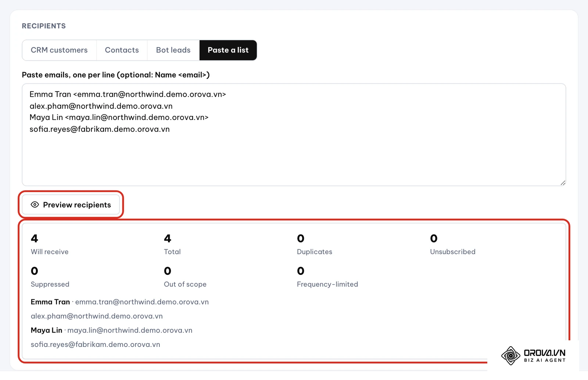Screen dimensions: 588x380
Task: Click the 'Unsubscribed' stat label
Action: click(x=453, y=252)
